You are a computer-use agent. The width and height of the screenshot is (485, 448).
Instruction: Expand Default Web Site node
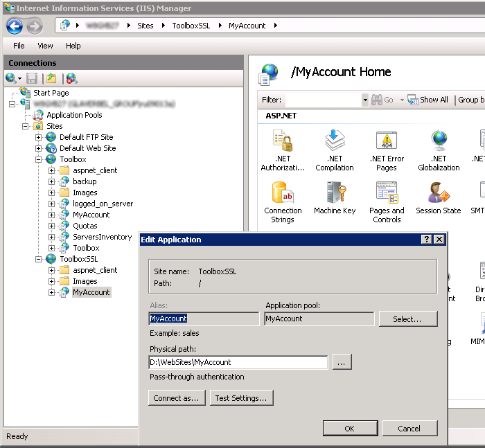[38, 148]
